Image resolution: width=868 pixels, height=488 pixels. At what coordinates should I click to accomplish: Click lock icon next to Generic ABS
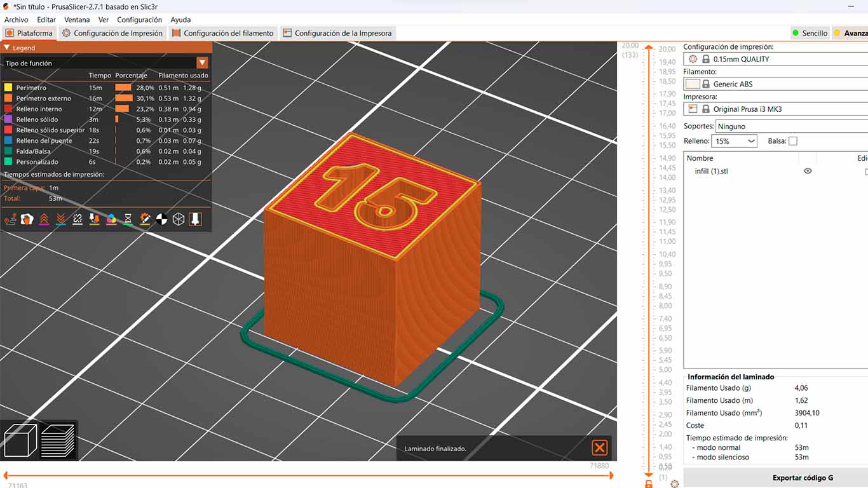tap(705, 84)
